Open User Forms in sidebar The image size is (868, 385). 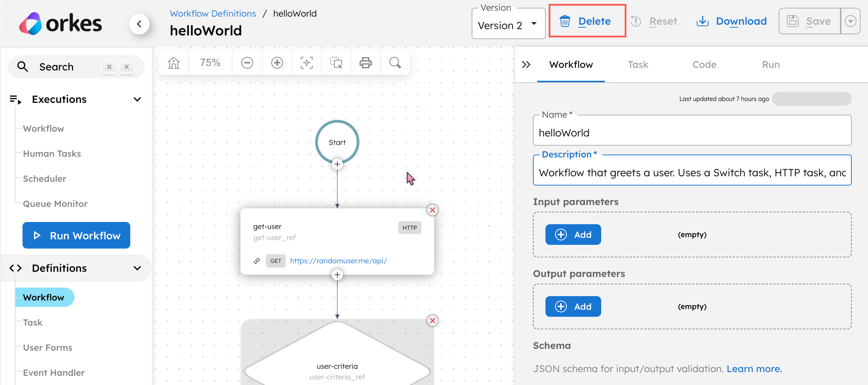tap(48, 348)
